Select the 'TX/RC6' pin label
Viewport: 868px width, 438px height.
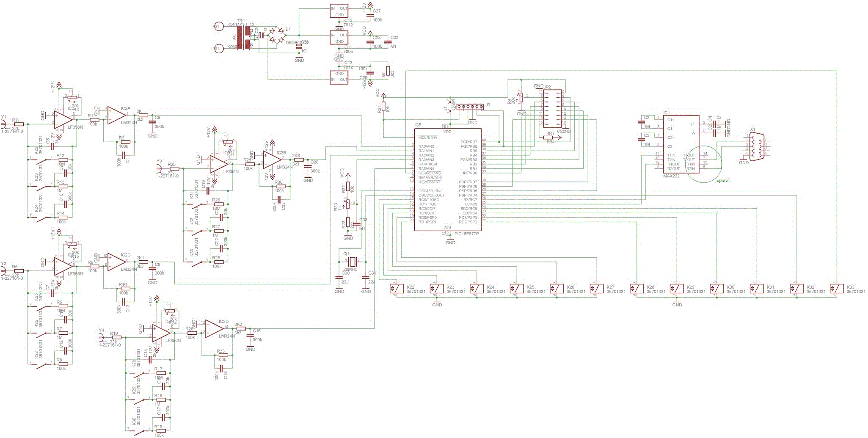470,204
